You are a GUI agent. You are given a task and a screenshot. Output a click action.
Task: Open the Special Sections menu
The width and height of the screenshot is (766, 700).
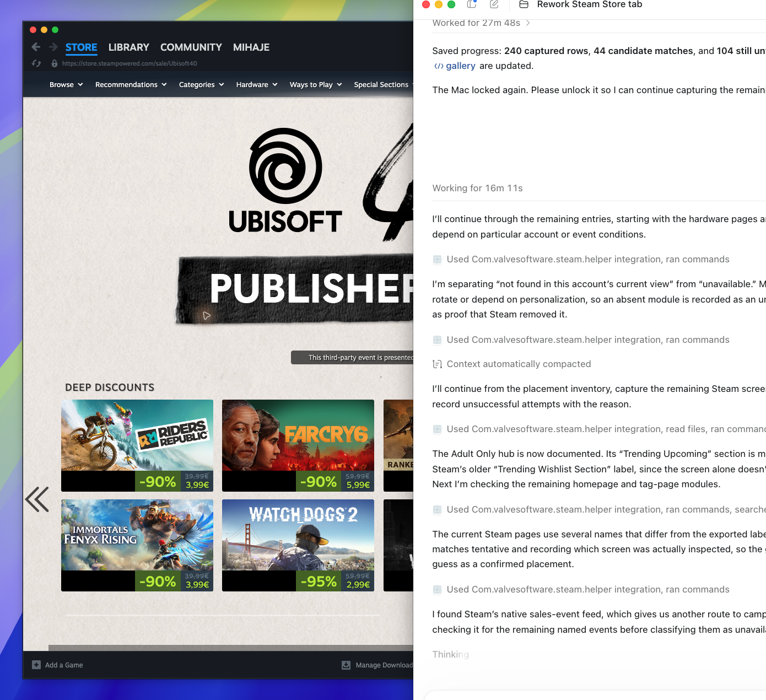[x=383, y=84]
